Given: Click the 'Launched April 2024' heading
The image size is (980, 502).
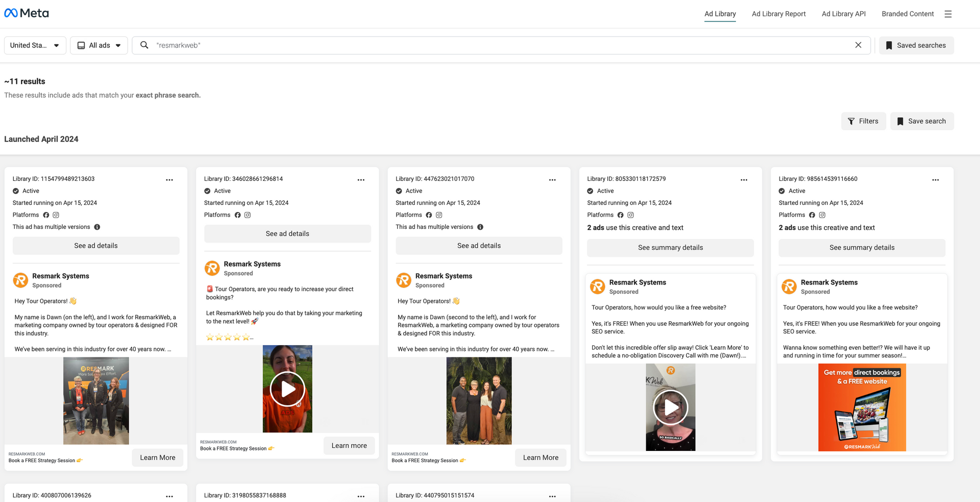Looking at the screenshot, I should (41, 139).
